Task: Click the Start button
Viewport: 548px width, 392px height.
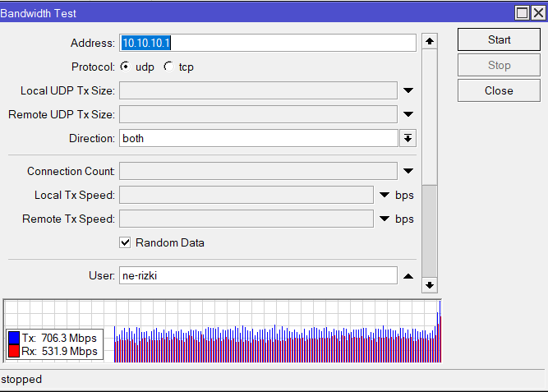Action: point(499,40)
